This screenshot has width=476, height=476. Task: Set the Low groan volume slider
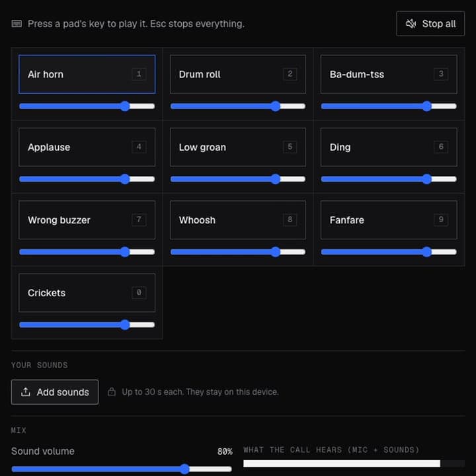[238, 178]
